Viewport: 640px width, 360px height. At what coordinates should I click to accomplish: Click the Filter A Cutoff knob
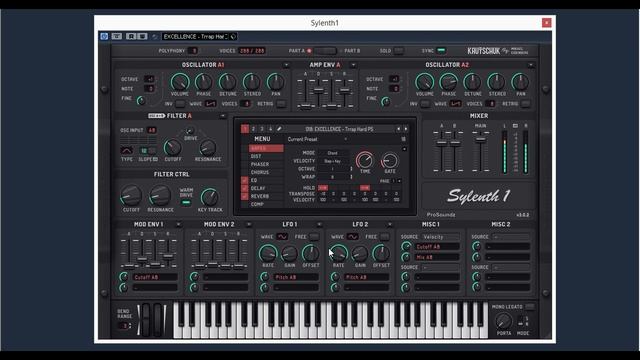point(172,147)
